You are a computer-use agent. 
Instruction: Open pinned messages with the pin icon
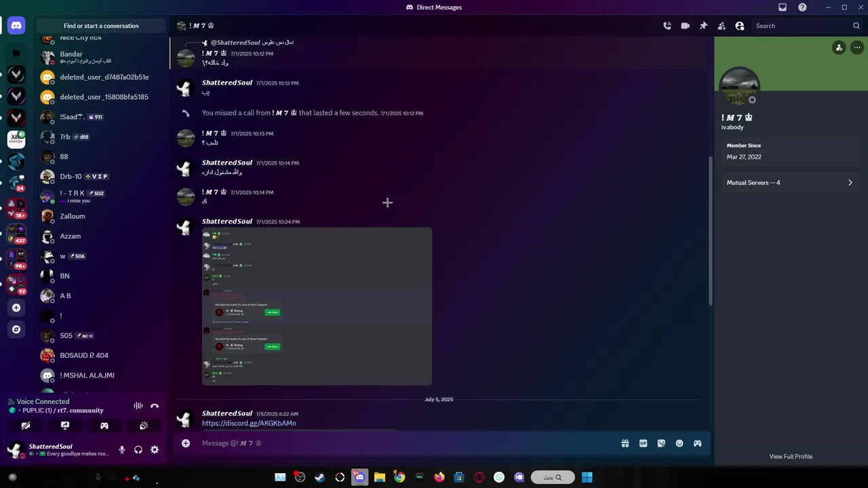pos(704,26)
